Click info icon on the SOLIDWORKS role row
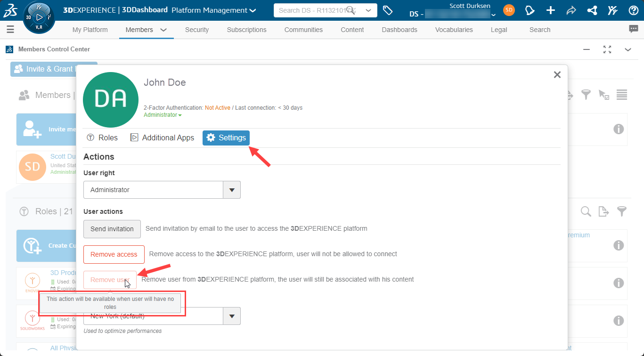 click(x=619, y=321)
